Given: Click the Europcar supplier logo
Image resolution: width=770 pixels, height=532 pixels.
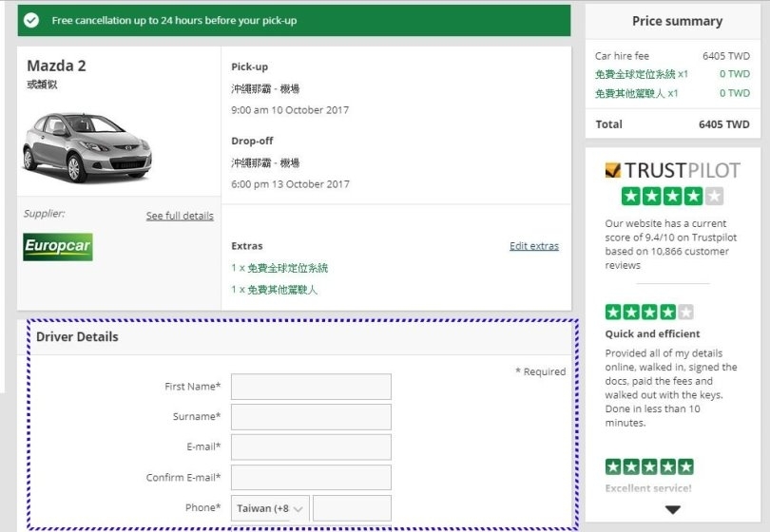Looking at the screenshot, I should pyautogui.click(x=58, y=247).
